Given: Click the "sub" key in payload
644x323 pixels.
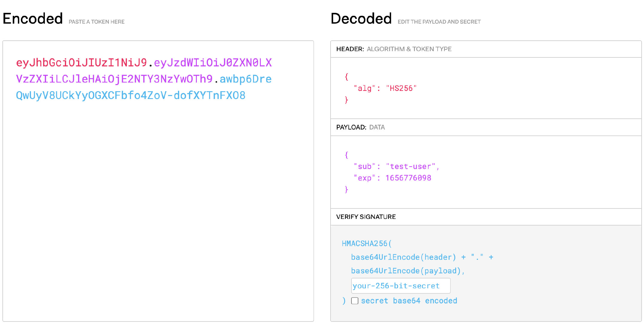Looking at the screenshot, I should [364, 167].
